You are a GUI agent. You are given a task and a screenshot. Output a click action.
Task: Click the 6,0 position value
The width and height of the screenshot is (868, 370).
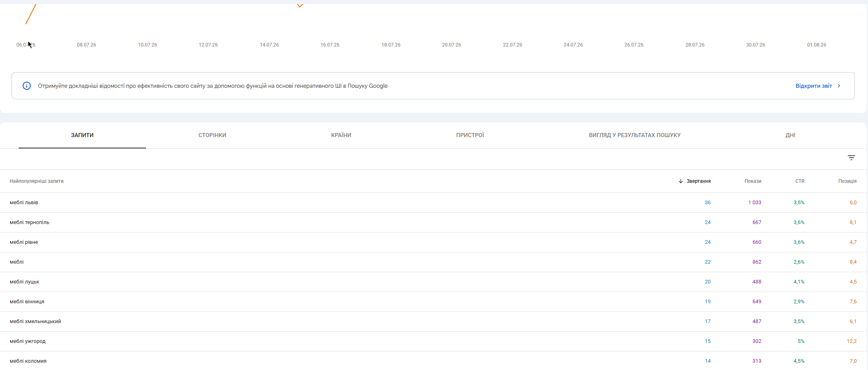click(853, 203)
